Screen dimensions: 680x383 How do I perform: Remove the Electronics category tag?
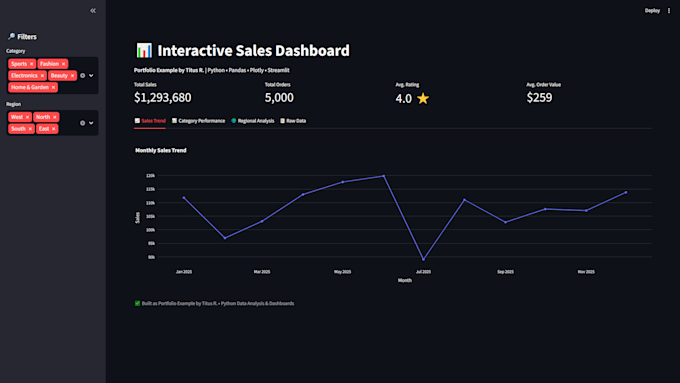pos(42,75)
